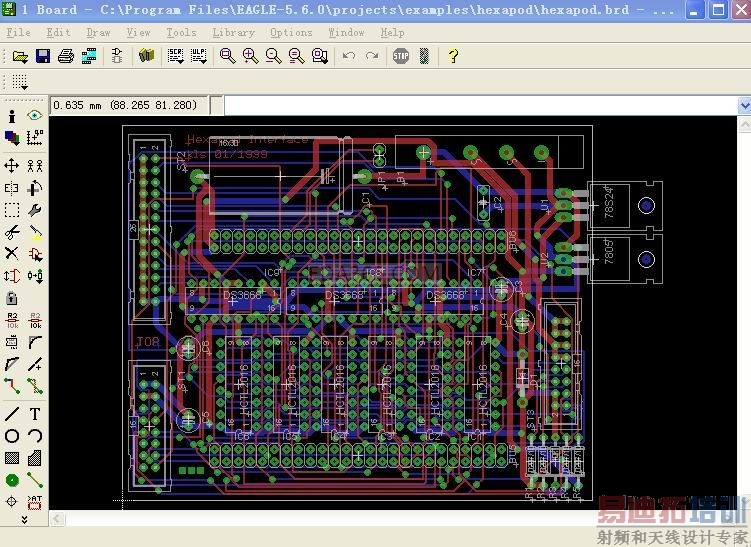Open a file with the Open icon
The height and width of the screenshot is (547, 751).
coord(20,57)
